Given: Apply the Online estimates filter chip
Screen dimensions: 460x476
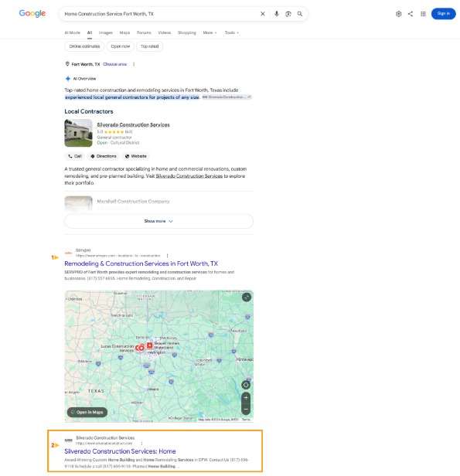Looking at the screenshot, I should pyautogui.click(x=84, y=46).
